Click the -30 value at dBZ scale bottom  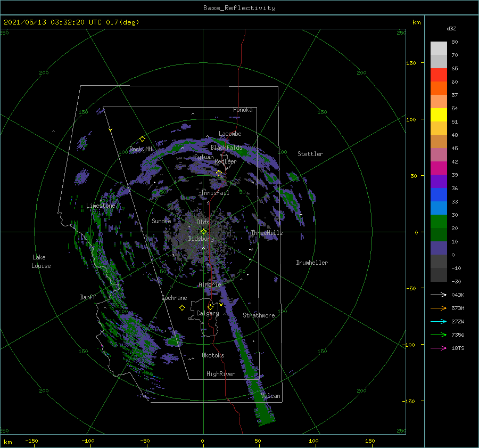coord(456,282)
